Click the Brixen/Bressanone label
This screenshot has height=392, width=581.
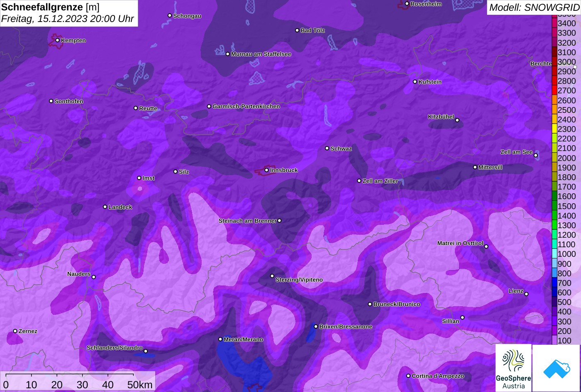(x=346, y=326)
